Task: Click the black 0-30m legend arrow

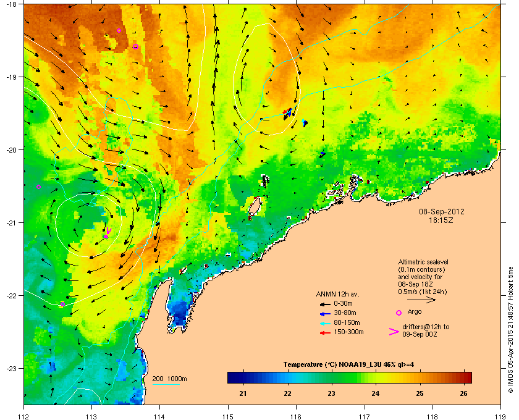Action: [325, 304]
